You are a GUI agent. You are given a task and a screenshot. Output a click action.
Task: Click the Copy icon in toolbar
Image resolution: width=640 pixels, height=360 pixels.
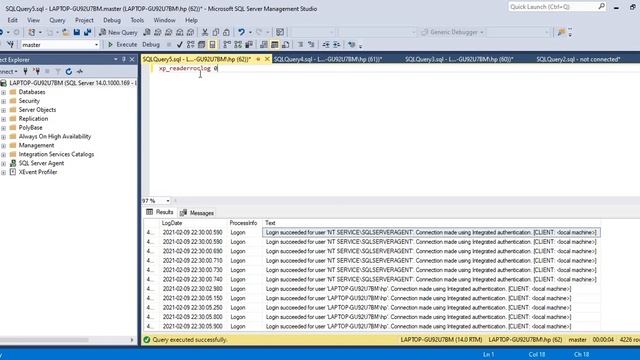coord(216,32)
